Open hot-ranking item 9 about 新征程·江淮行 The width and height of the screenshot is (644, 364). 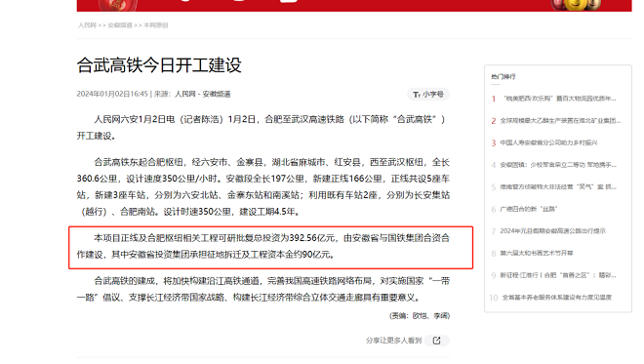pyautogui.click(x=558, y=275)
